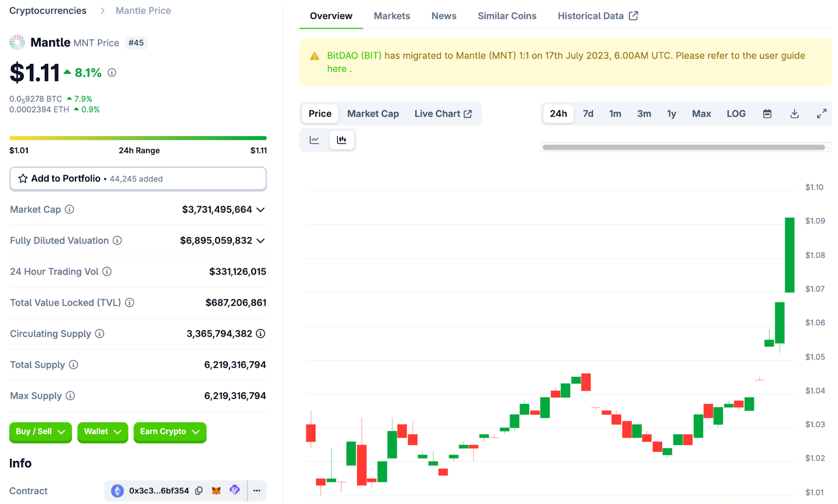This screenshot has height=504, width=838.
Task: Switch to candlestick chart view
Action: coord(341,140)
